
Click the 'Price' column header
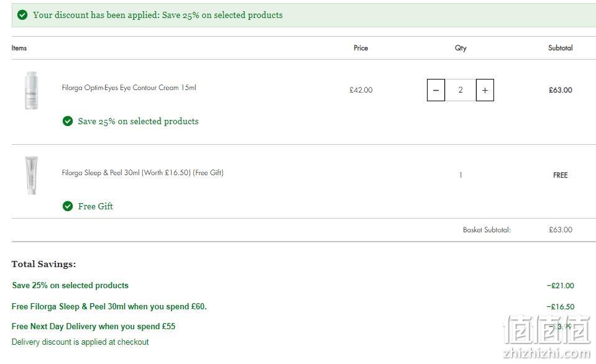(360, 48)
